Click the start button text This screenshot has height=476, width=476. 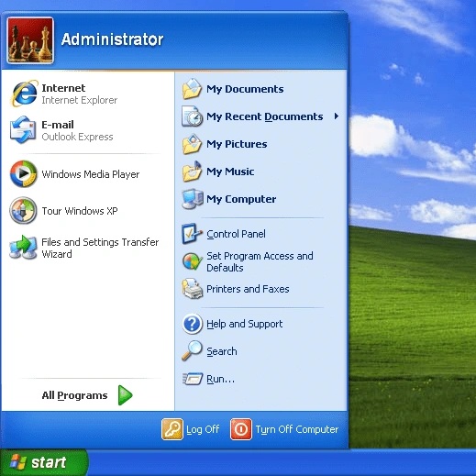[x=49, y=462]
